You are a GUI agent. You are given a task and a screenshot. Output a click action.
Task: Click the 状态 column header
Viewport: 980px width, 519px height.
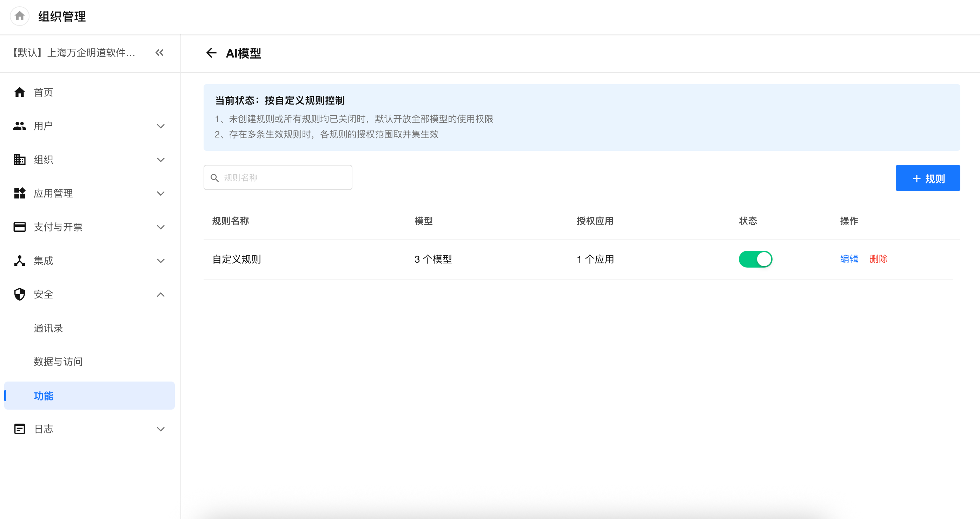(x=748, y=221)
